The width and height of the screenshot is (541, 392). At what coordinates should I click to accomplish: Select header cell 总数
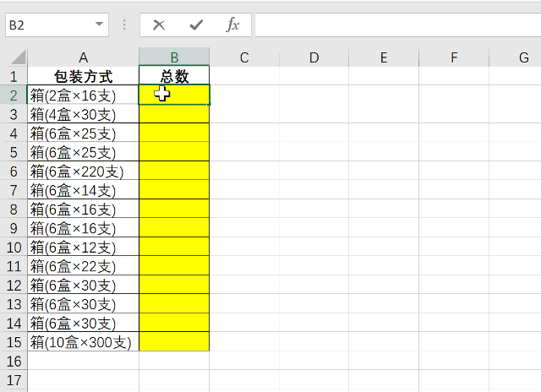click(174, 76)
